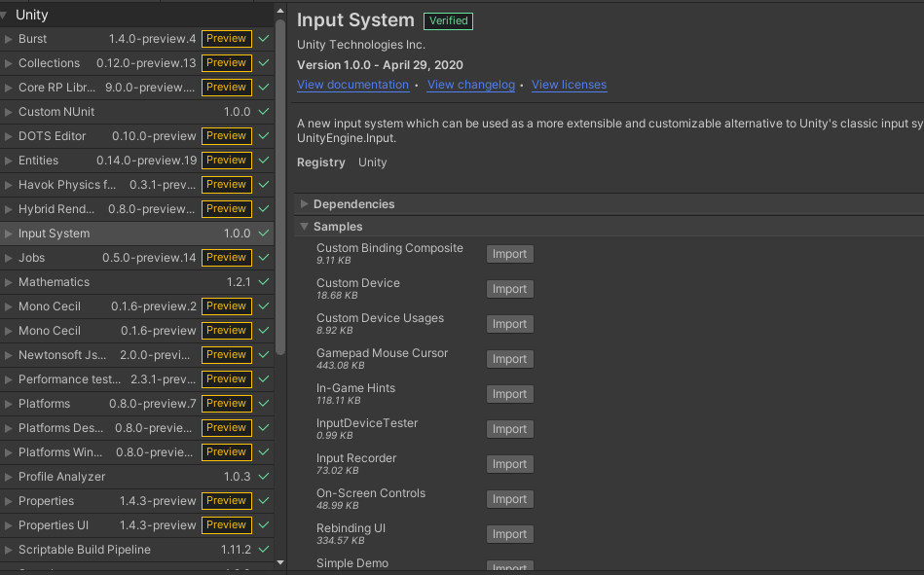The width and height of the screenshot is (924, 575).
Task: Click the Preview label next to DOTS Editor
Action: (x=225, y=135)
